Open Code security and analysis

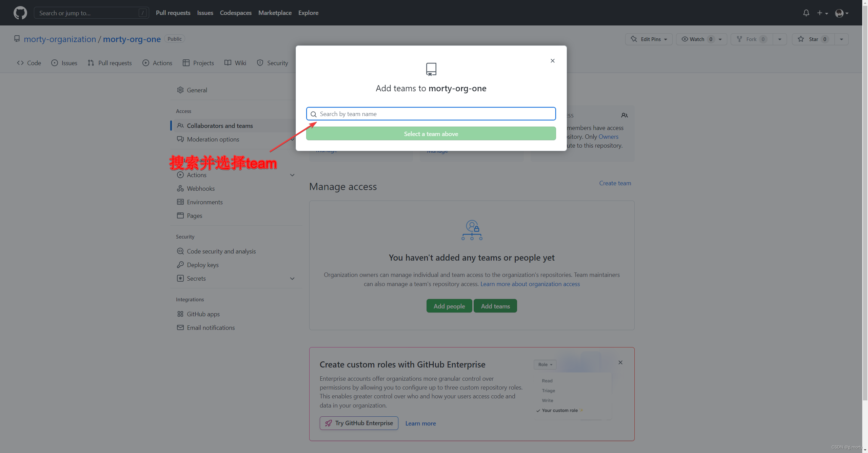tap(221, 251)
